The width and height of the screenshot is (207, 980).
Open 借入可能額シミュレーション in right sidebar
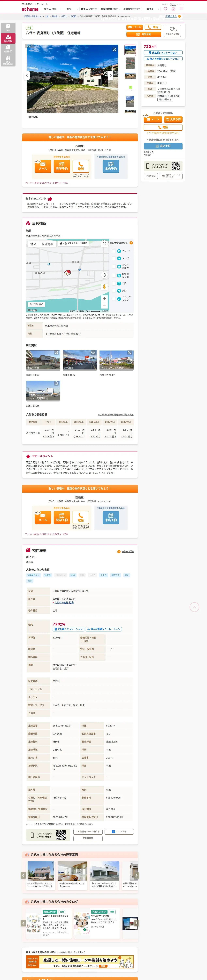point(163,59)
